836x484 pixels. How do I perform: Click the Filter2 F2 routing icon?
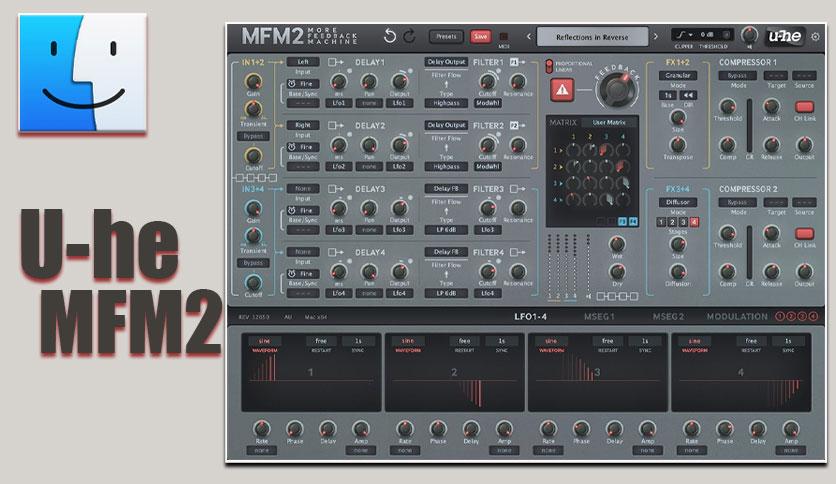coord(517,125)
